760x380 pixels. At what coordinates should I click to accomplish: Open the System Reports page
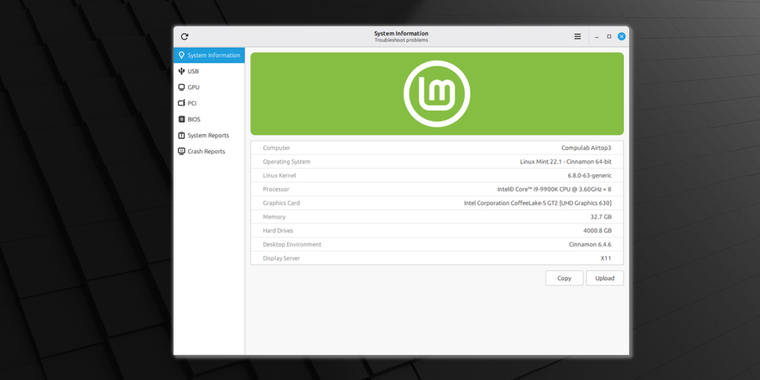point(209,135)
